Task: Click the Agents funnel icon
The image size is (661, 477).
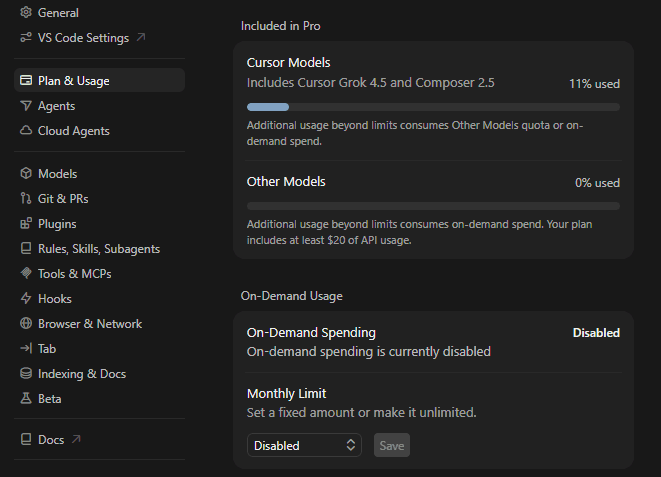Action: [x=26, y=105]
